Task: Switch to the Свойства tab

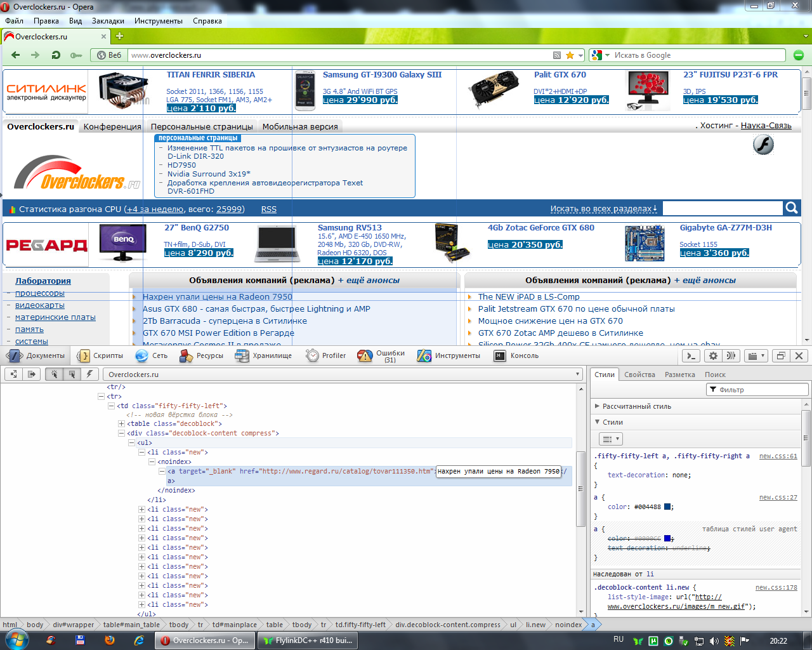Action: [639, 375]
